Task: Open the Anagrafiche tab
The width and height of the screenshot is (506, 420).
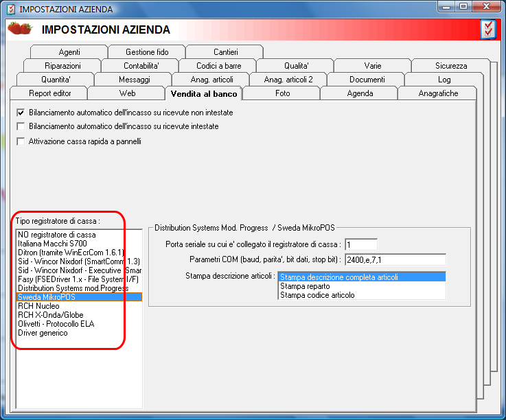Action: tap(438, 93)
